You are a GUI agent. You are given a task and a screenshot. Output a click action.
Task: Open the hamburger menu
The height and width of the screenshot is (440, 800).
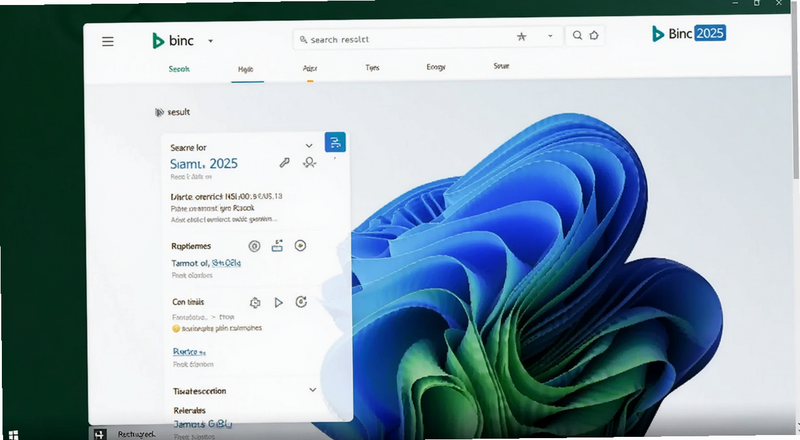tap(108, 41)
